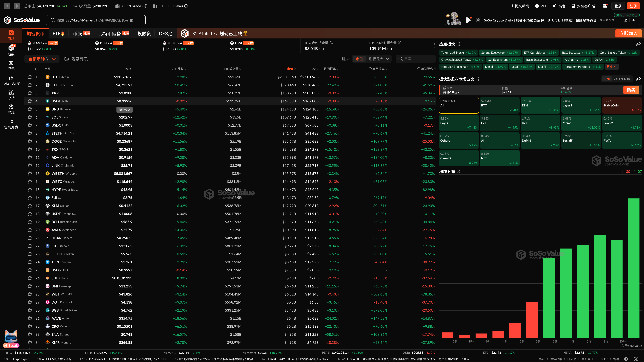
Task: Toggle the 亮色 light theme switch
Action: click(558, 6)
